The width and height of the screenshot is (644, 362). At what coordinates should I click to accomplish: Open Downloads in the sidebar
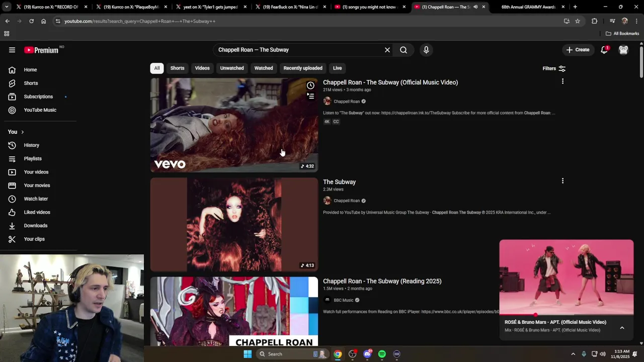(36, 226)
